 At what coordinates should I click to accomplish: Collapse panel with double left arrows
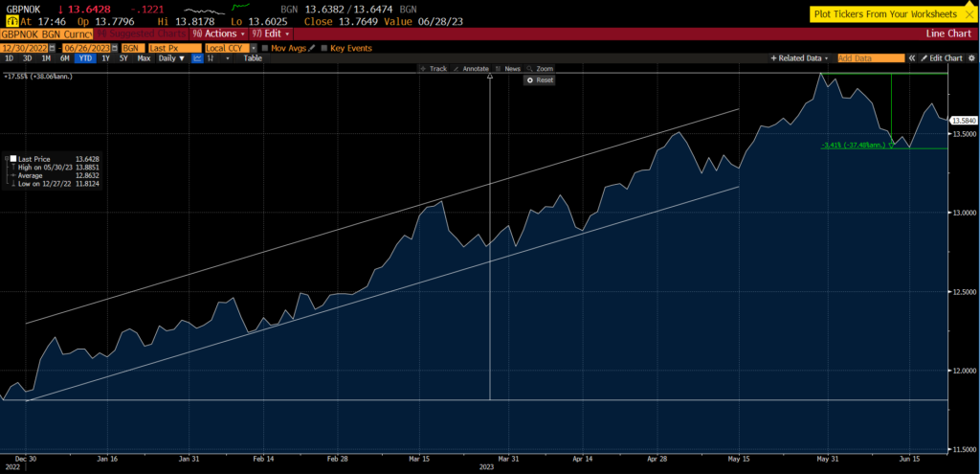[912, 58]
